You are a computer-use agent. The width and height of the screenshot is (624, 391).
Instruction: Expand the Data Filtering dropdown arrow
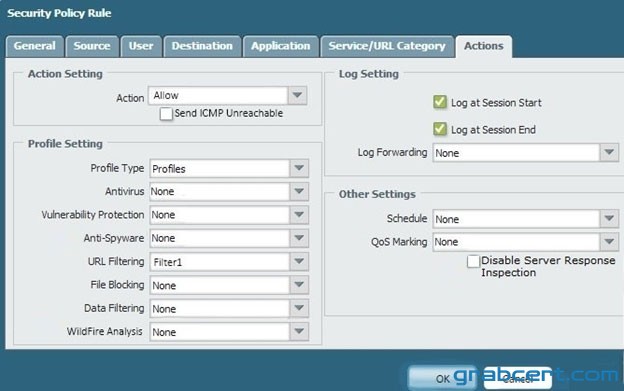299,308
